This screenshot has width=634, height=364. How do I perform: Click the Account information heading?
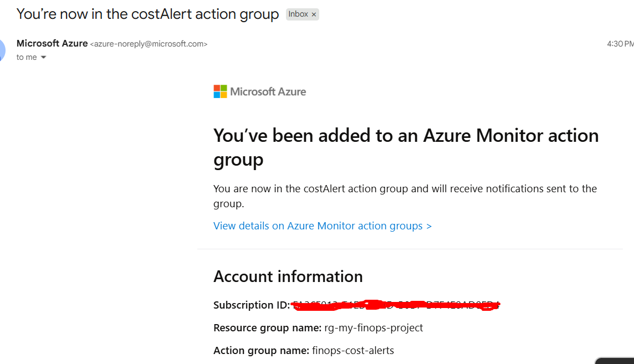coord(288,276)
